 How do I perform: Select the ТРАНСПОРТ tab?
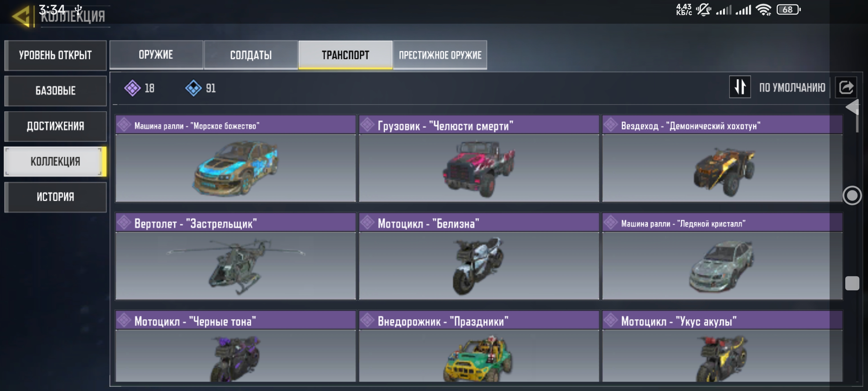click(x=345, y=55)
